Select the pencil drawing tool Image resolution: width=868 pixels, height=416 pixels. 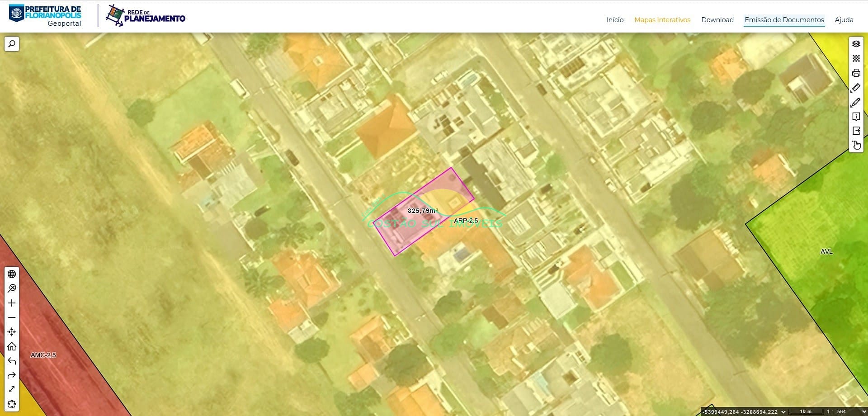click(856, 102)
